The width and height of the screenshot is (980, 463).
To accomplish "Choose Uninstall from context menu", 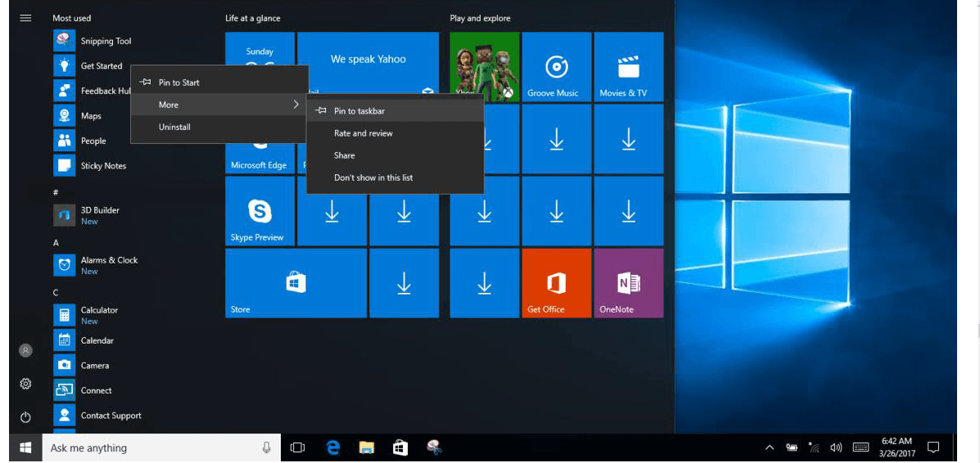I will click(x=174, y=128).
